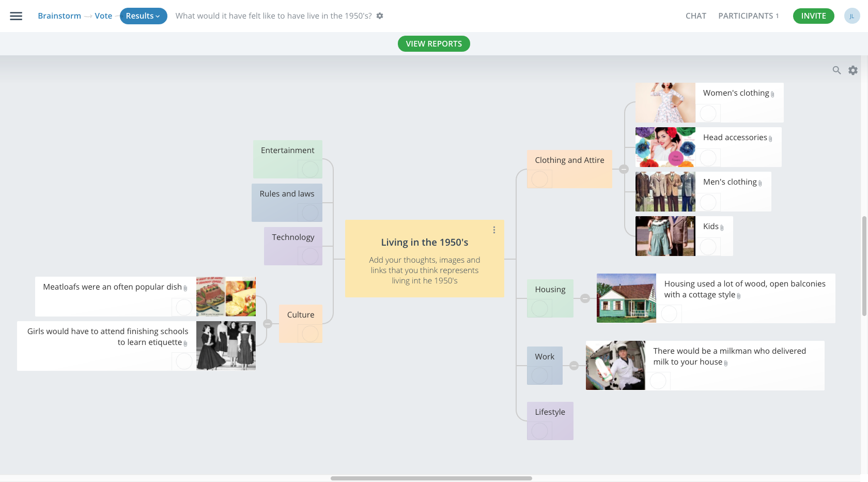Open the three-dot menu on Living in the 1950's
Viewport: 868px width, 482px height.
[x=494, y=230]
